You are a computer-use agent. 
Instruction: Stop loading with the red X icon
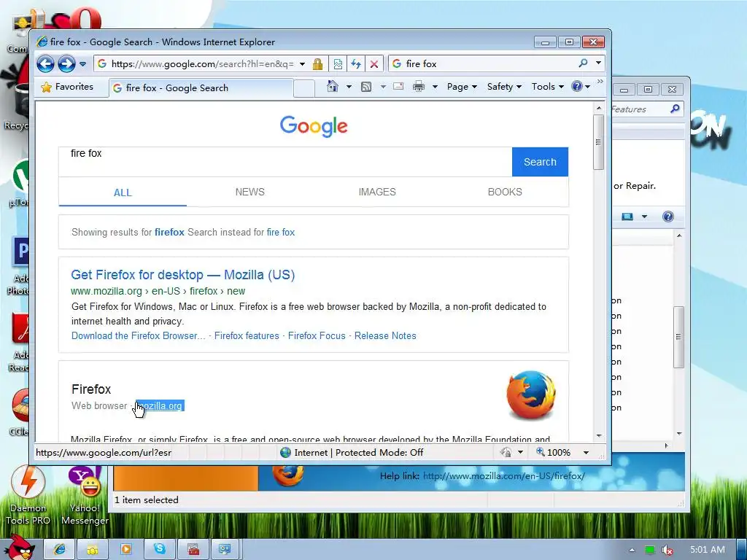tap(374, 64)
